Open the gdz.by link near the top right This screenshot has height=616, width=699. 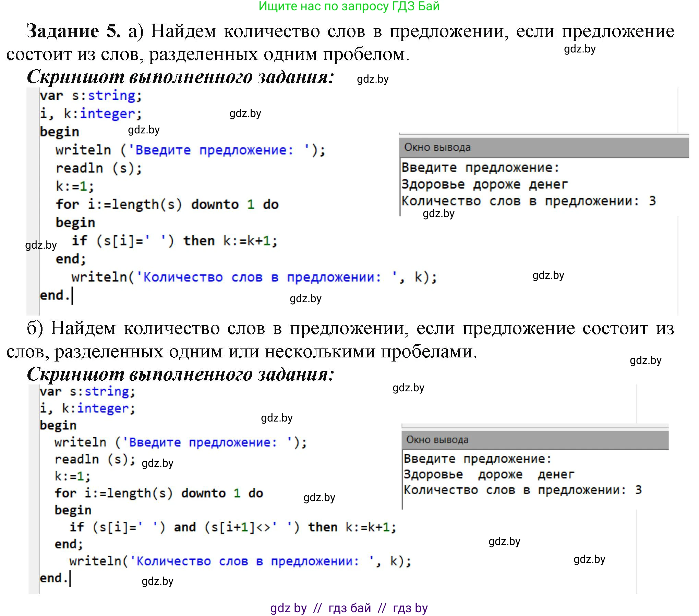click(x=580, y=49)
